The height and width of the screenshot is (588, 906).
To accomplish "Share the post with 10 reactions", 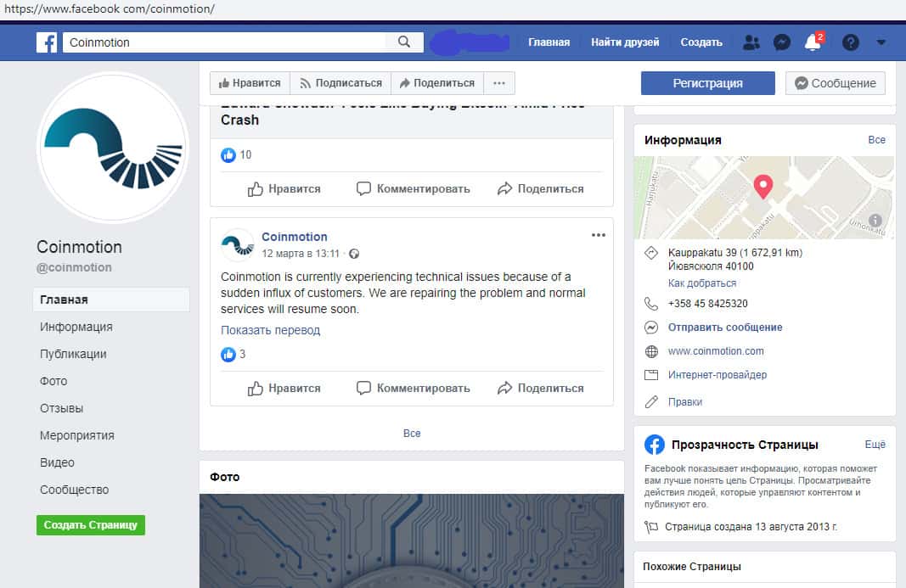I will [x=540, y=189].
